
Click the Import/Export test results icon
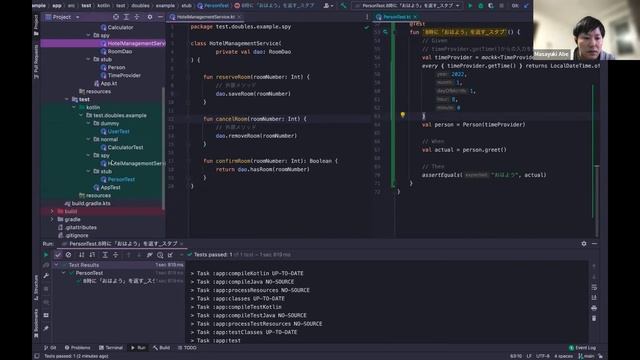170,255
